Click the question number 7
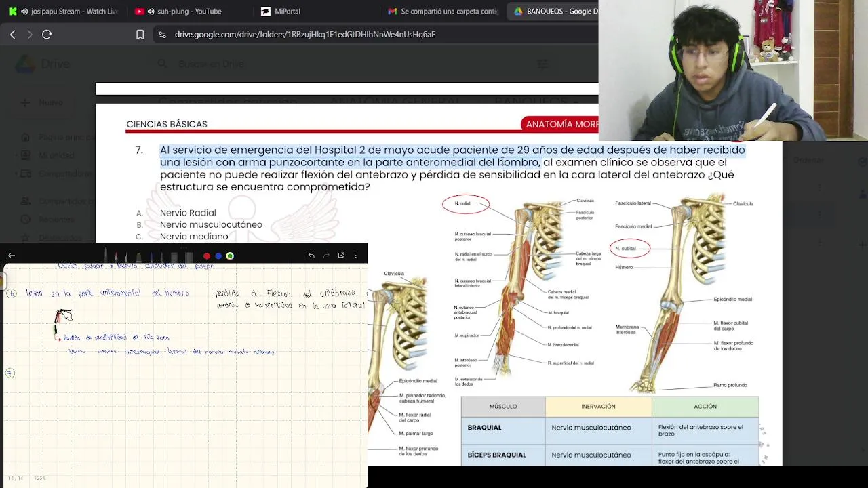The width and height of the screenshot is (868, 488). coord(138,150)
